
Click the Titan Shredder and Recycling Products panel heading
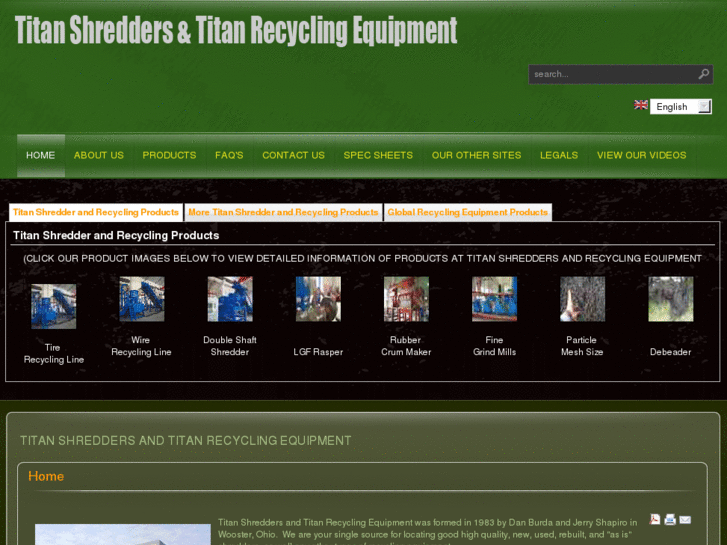(x=116, y=236)
